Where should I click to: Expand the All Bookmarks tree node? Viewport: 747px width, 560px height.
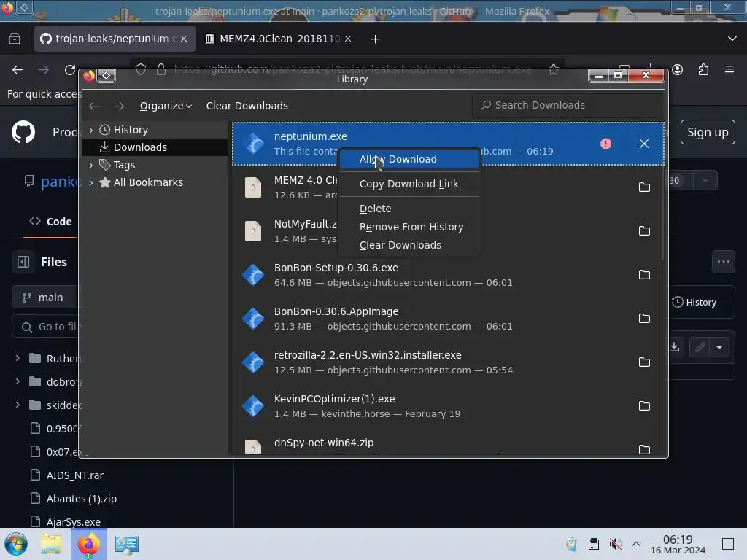coord(91,182)
